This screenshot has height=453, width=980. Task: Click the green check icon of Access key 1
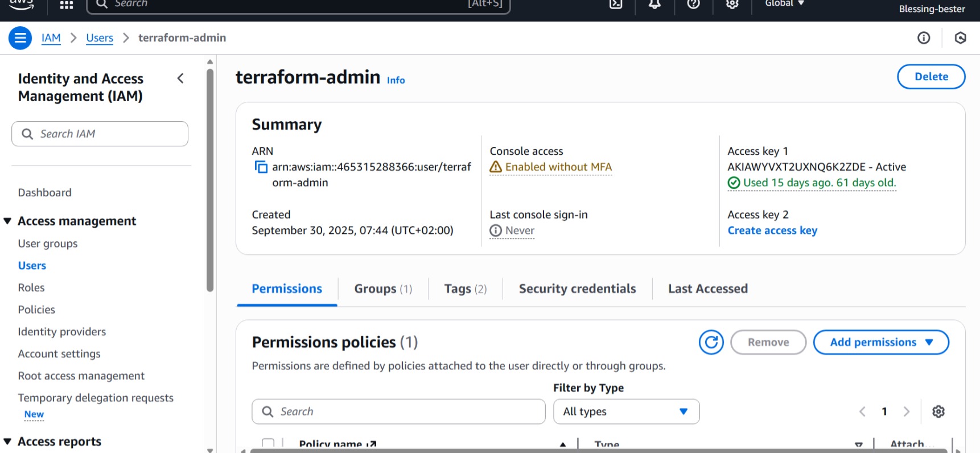click(734, 183)
